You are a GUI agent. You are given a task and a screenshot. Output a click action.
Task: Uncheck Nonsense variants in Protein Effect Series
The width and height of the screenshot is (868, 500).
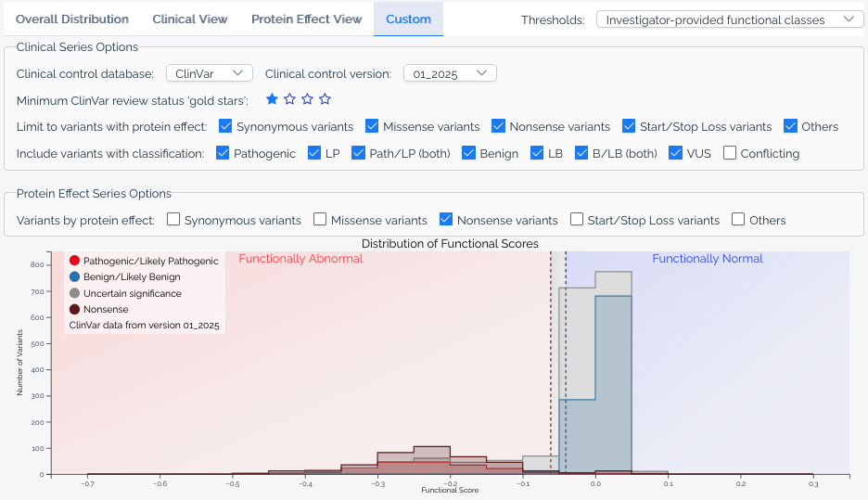pyautogui.click(x=446, y=220)
